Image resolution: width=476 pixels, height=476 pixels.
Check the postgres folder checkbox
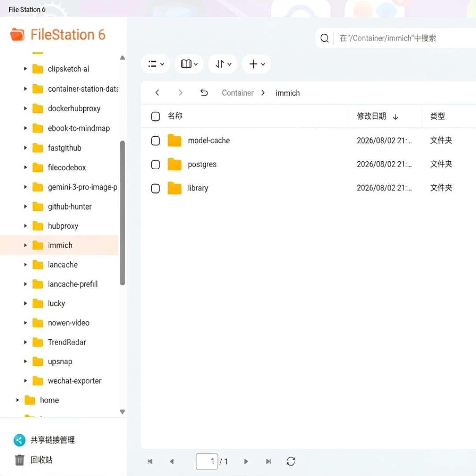(x=156, y=164)
